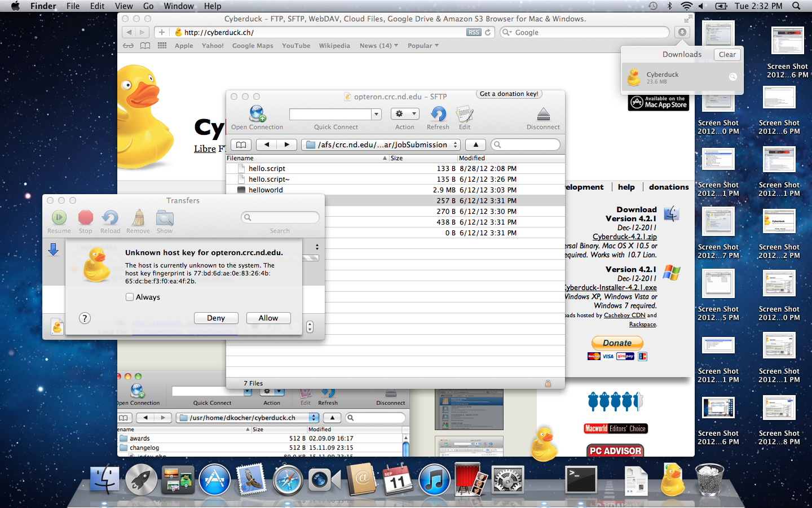The width and height of the screenshot is (812, 508).
Task: Click the Resume icon in Transfers
Action: point(59,218)
